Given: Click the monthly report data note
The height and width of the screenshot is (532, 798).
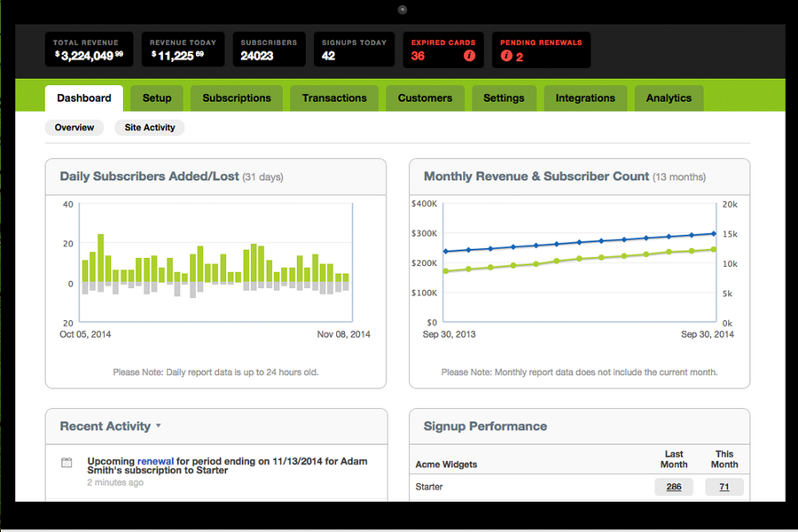Looking at the screenshot, I should (579, 372).
